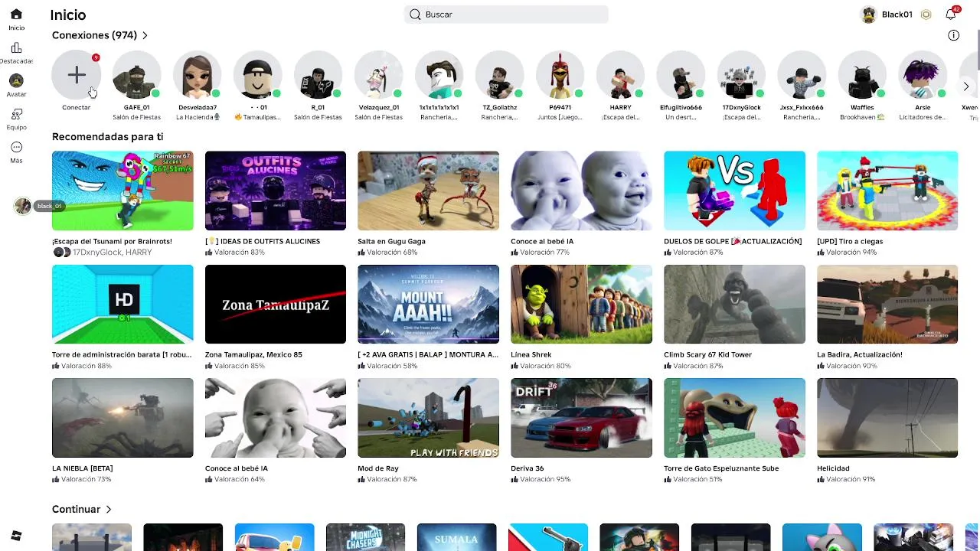Open the Avatar sidebar icon
Screen dimensions: 980x551
click(16, 81)
